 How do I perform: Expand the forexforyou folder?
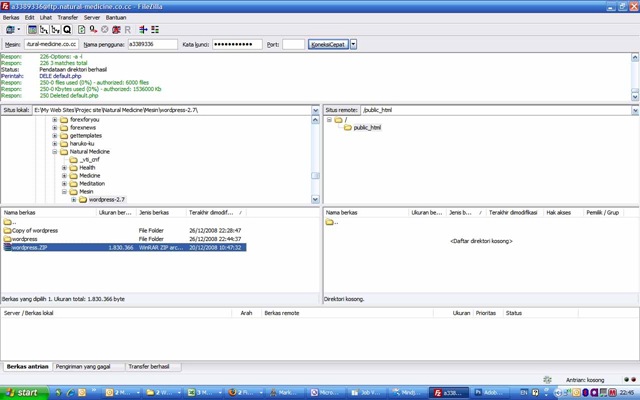point(55,120)
